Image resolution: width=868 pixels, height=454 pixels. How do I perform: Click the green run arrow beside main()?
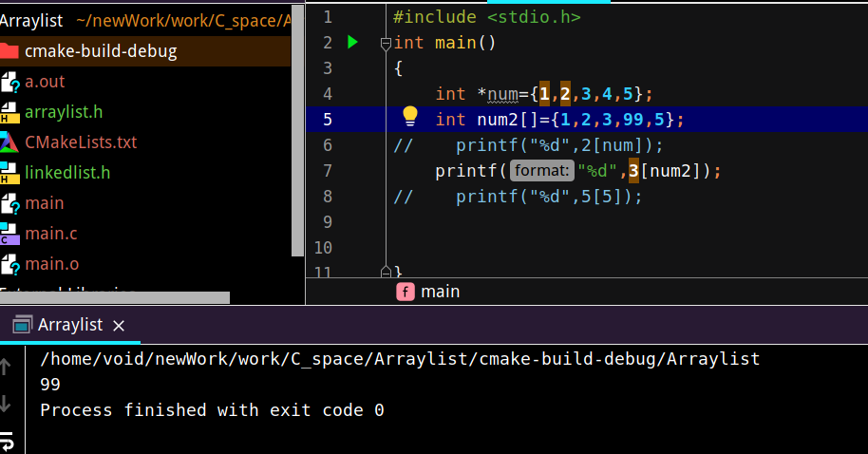[352, 42]
